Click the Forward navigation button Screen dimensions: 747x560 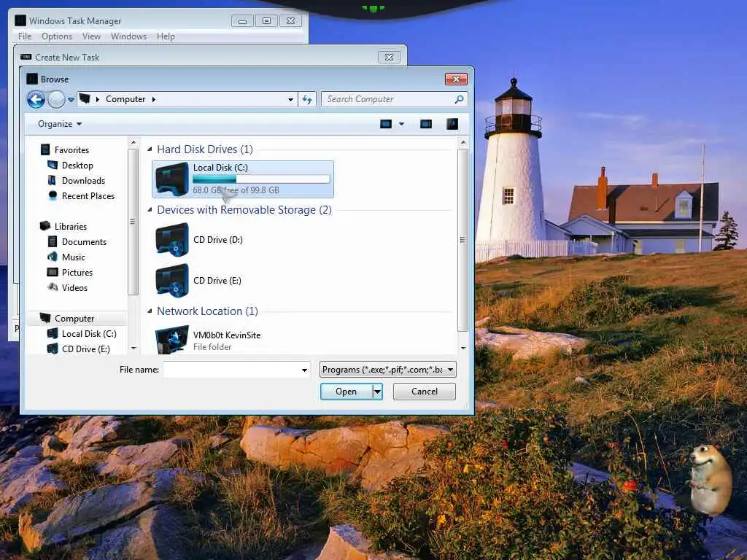(x=56, y=99)
